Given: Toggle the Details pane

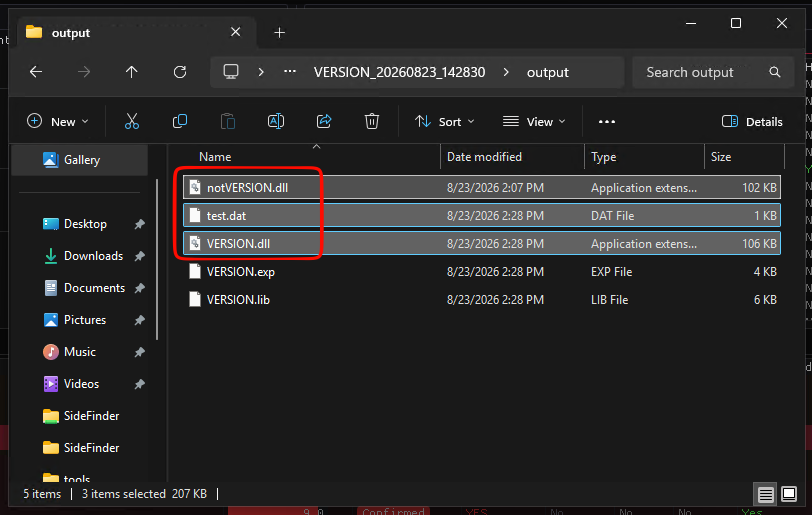Looking at the screenshot, I should (x=752, y=122).
